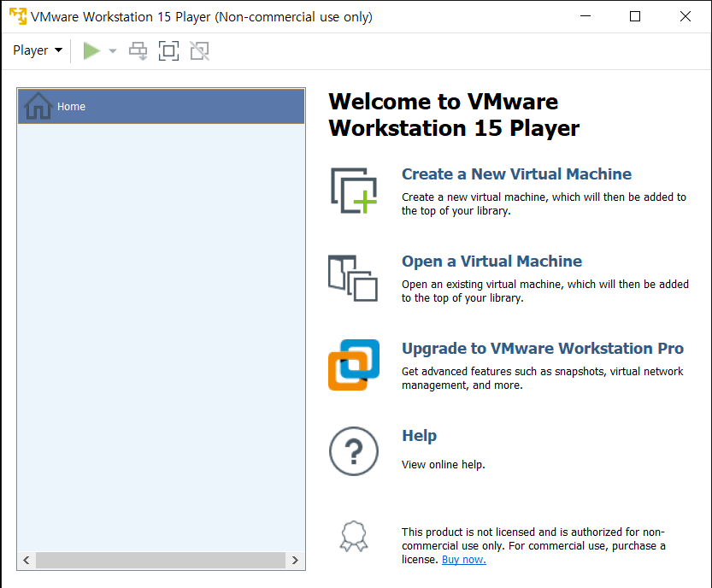
Task: Click the license ribbon badge icon
Action: pos(354,536)
